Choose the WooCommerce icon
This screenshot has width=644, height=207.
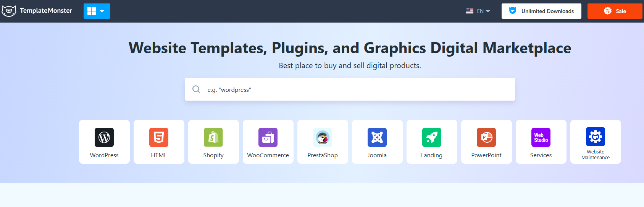point(268,137)
